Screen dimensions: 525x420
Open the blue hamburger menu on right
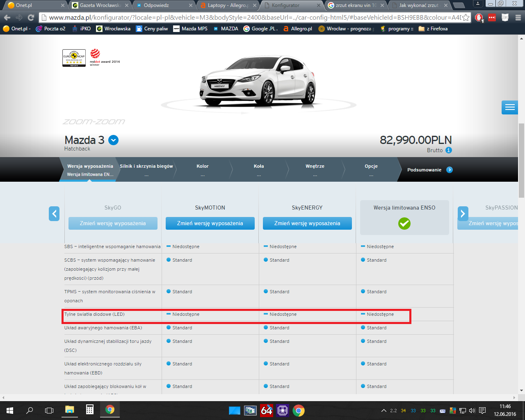tap(510, 107)
